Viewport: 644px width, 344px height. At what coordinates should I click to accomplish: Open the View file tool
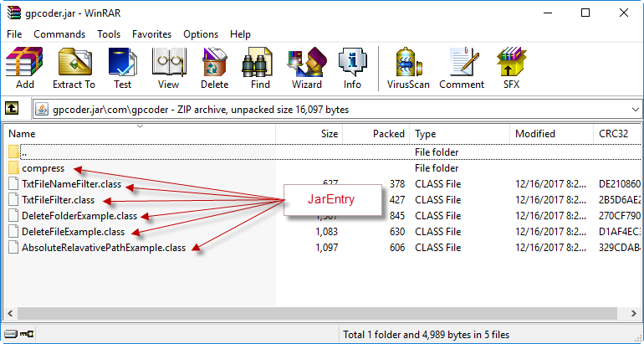coord(168,68)
